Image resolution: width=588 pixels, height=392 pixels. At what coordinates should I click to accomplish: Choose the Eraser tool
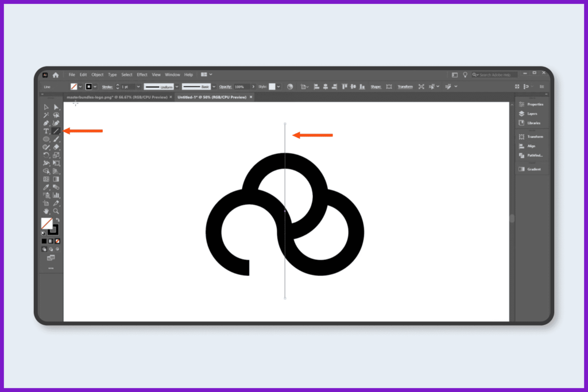(x=56, y=147)
